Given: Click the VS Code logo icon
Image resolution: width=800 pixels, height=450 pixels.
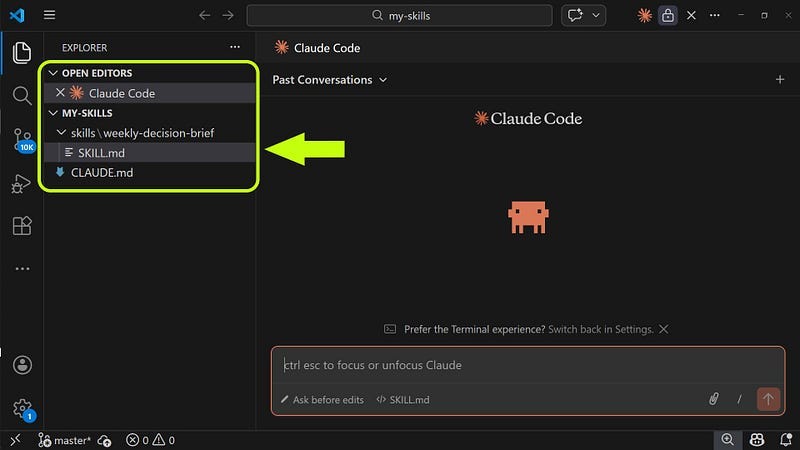Looking at the screenshot, I should click(17, 15).
